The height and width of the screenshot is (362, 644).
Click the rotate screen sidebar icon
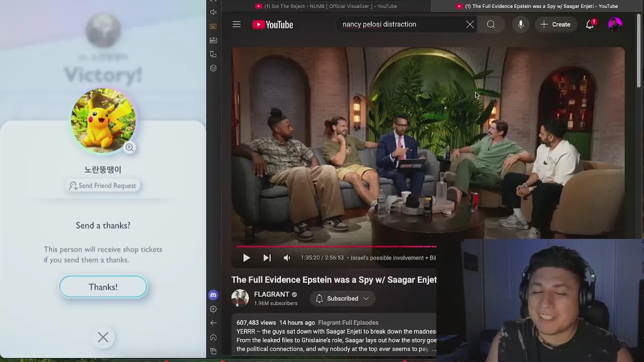pos(213,54)
